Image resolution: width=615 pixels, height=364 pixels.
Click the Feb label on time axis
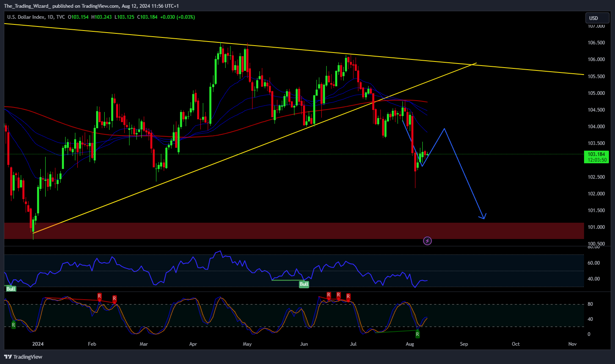point(92,344)
